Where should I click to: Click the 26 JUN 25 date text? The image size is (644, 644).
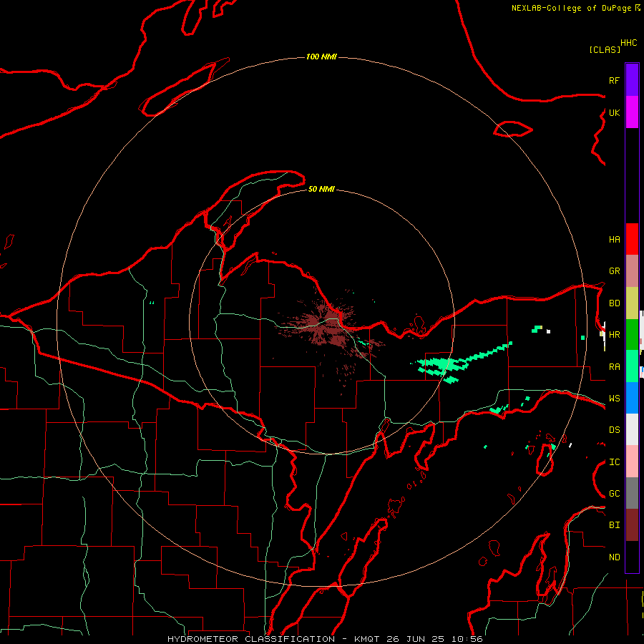click(x=415, y=639)
